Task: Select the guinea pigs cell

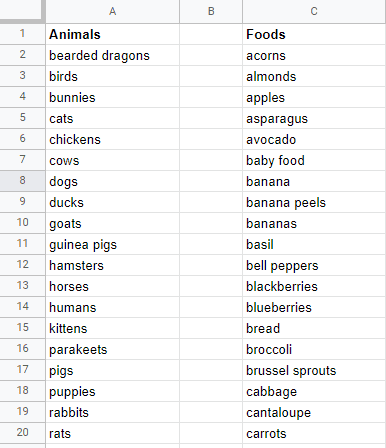Action: [x=112, y=244]
